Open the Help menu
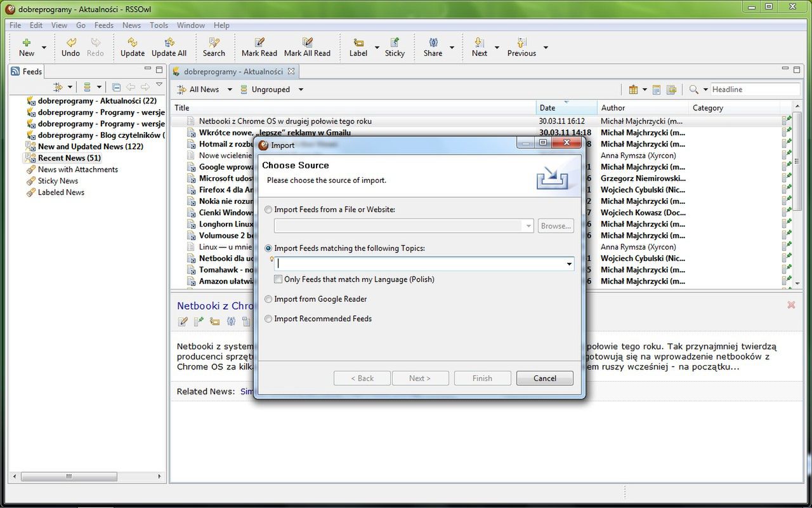This screenshot has height=508, width=812. click(221, 25)
